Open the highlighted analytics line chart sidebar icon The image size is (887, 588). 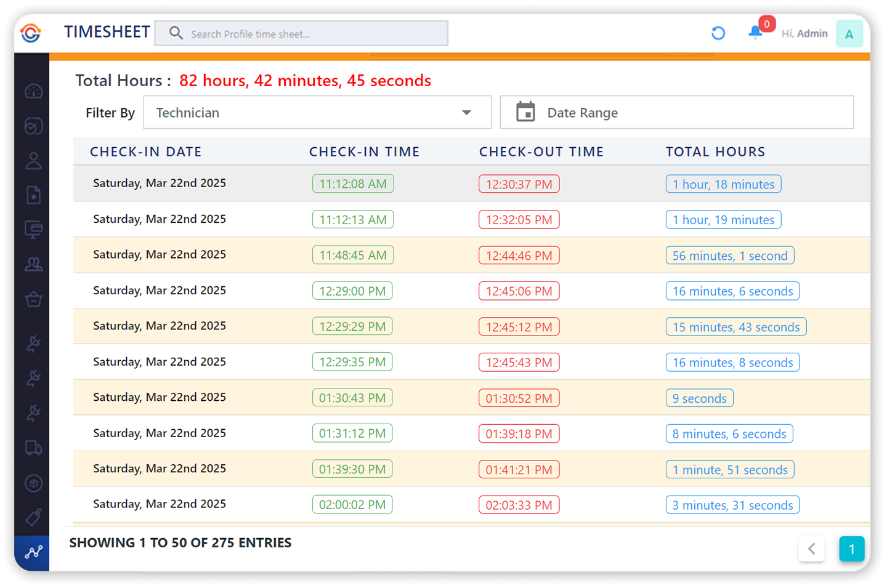tap(33, 552)
